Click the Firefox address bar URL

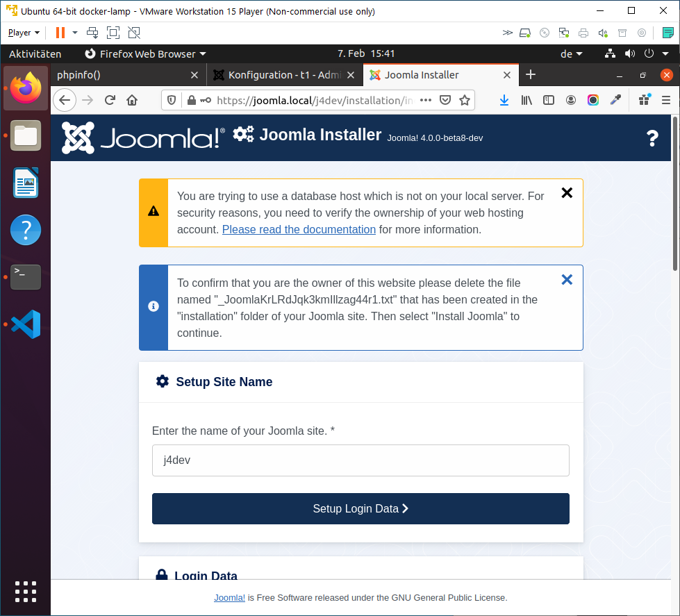pos(315,101)
